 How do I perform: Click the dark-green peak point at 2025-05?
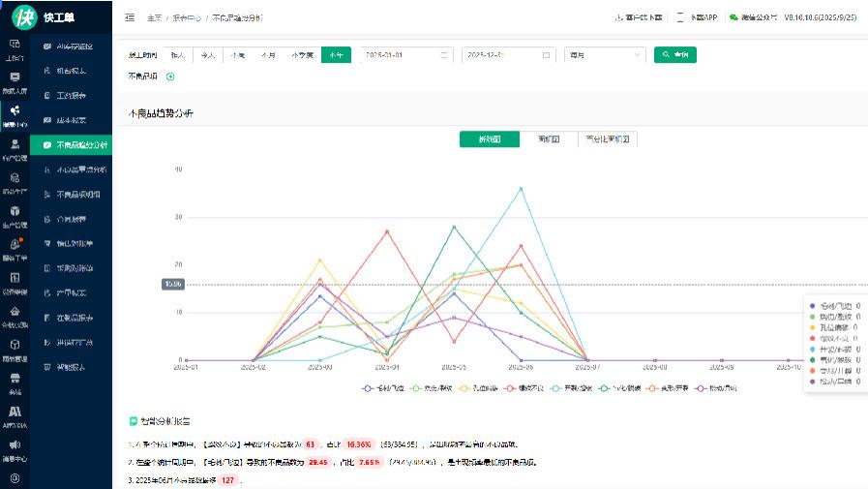coord(454,227)
